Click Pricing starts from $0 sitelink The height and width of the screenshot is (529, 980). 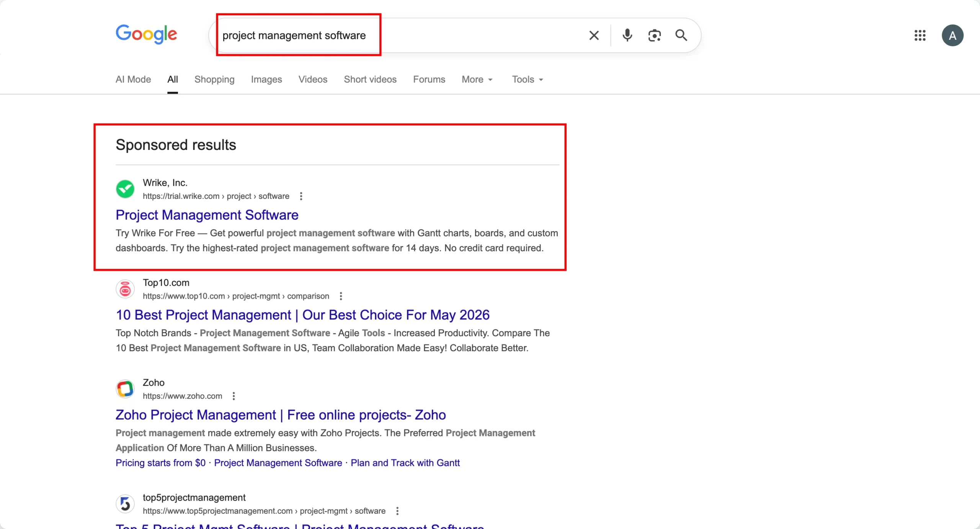pyautogui.click(x=160, y=463)
